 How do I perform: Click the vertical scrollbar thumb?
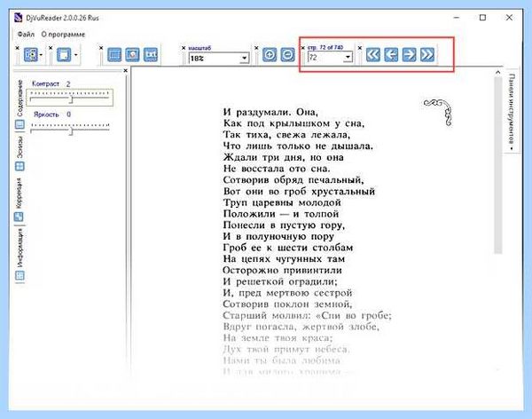pyautogui.click(x=497, y=165)
